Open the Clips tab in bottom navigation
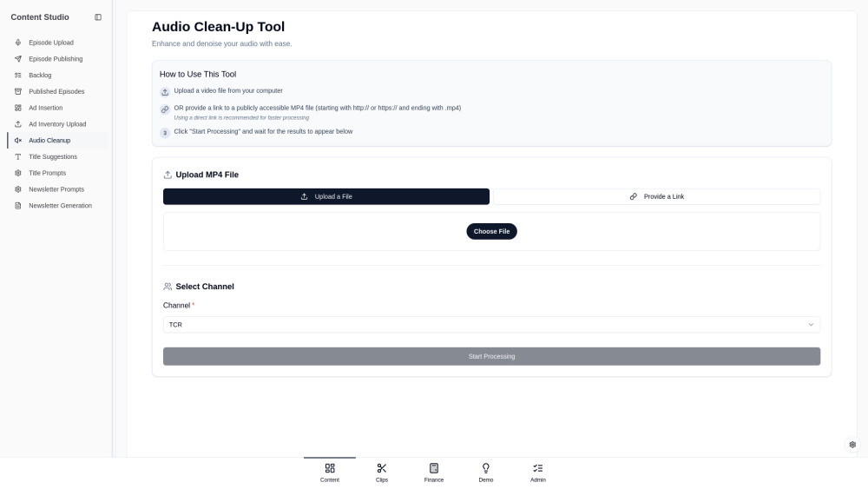Image resolution: width=868 pixels, height=489 pixels. click(x=382, y=472)
